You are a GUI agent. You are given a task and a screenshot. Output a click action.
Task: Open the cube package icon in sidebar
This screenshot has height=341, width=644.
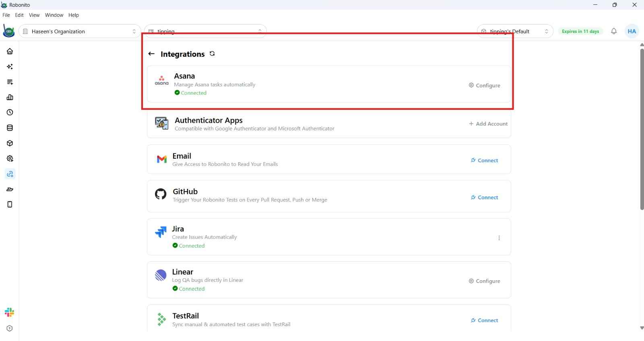coord(10,143)
